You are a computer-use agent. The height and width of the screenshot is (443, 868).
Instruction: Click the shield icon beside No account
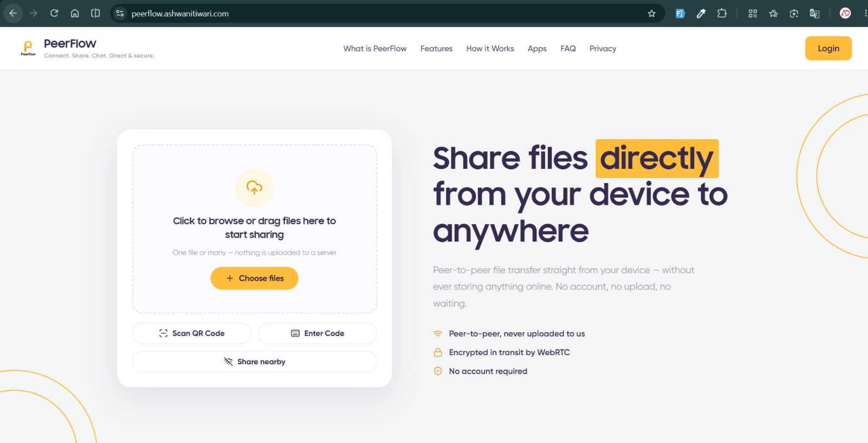438,371
